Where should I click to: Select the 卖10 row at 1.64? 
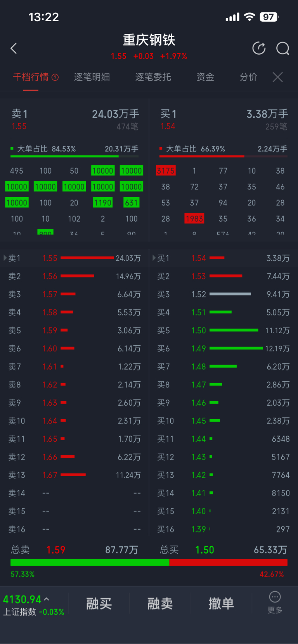74,421
